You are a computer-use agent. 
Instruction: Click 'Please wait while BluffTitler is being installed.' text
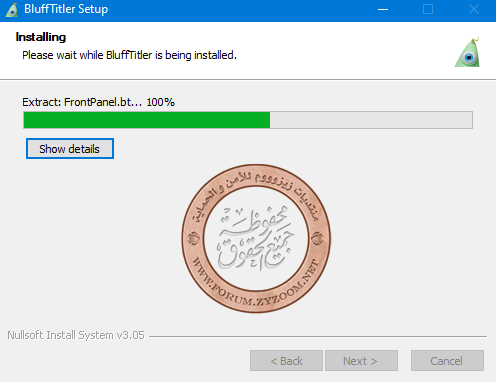pos(129,55)
